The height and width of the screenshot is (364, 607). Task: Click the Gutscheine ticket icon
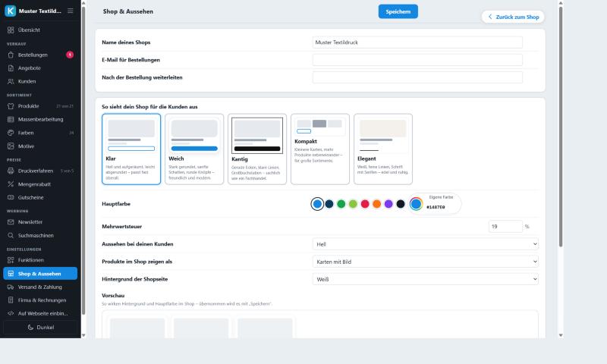pyautogui.click(x=11, y=197)
